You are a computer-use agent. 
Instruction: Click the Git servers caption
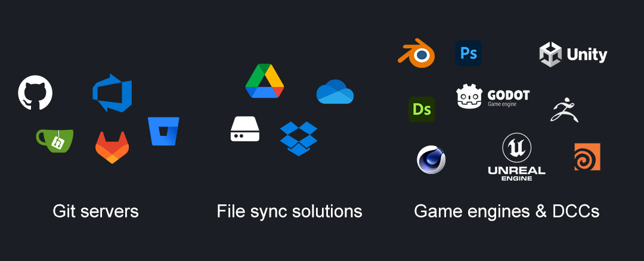coord(95,212)
